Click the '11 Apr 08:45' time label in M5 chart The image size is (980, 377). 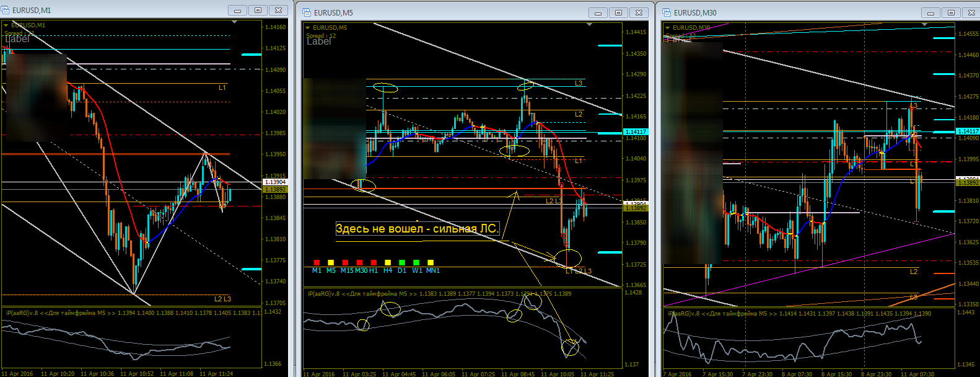[518, 374]
